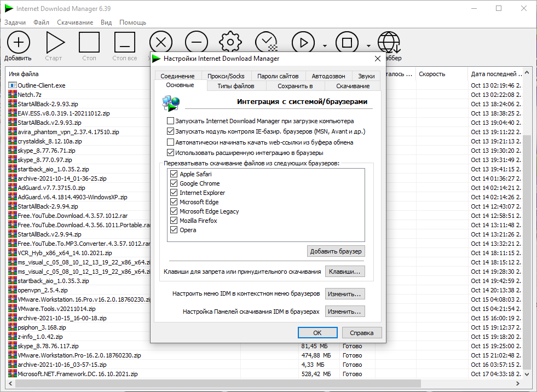Click the stop queue circled square icon
The width and height of the screenshot is (537, 392).
(x=347, y=42)
